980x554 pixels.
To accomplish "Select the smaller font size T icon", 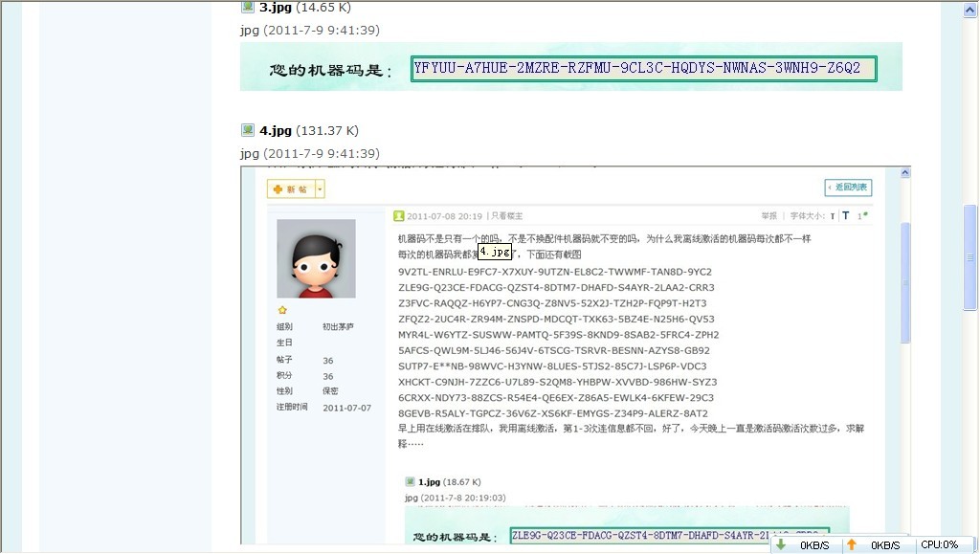I will [x=833, y=216].
